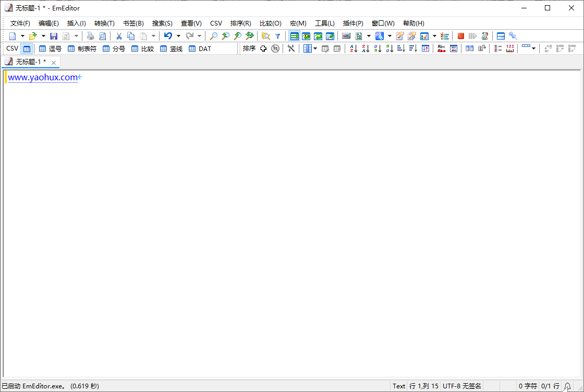Click the Save file icon
The image size is (584, 392).
pos(54,36)
